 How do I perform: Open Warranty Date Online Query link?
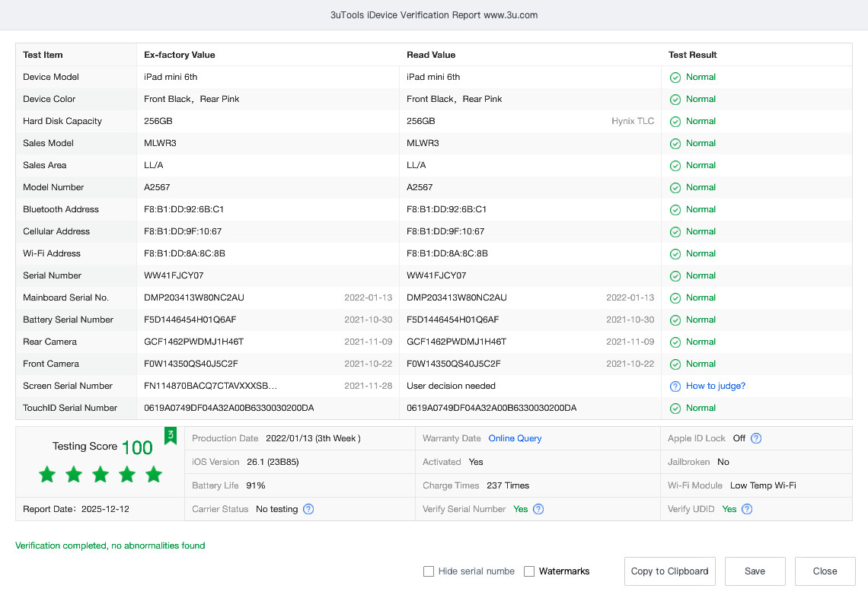click(515, 438)
